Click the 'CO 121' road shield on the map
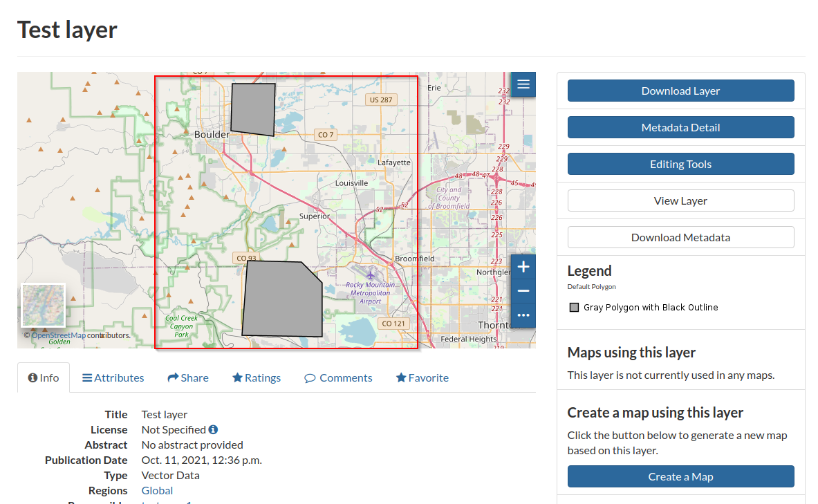Viewport: 818px width, 504px height. (x=393, y=324)
